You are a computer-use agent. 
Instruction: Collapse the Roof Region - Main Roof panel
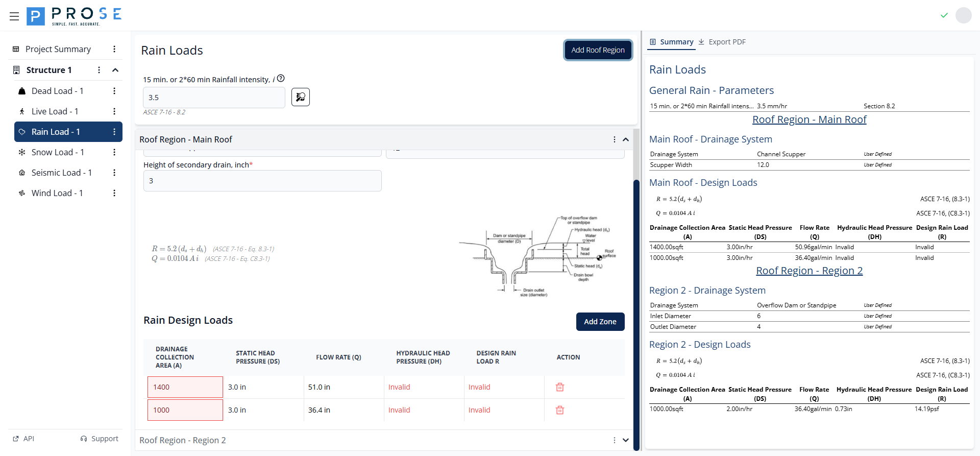626,139
